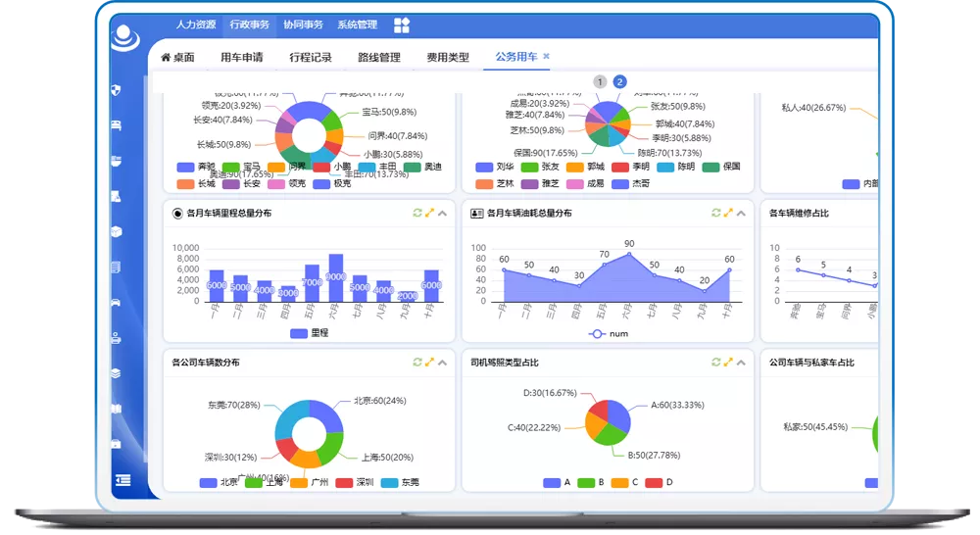Click the 上海:50(20%) label

(x=387, y=458)
